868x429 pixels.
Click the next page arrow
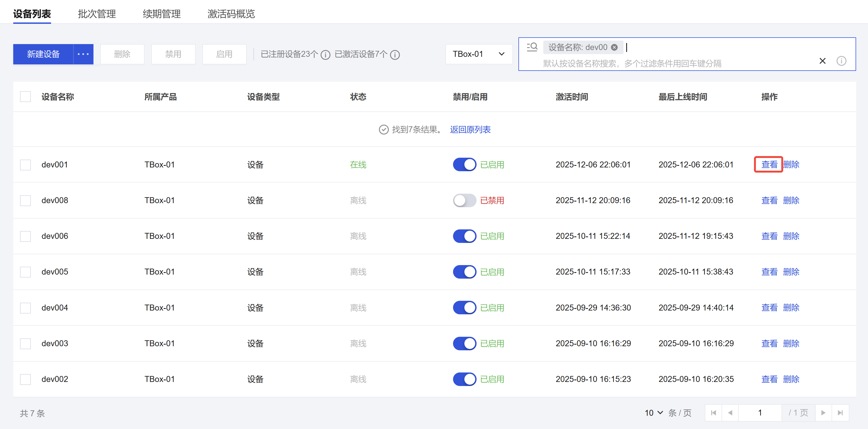[x=823, y=413]
